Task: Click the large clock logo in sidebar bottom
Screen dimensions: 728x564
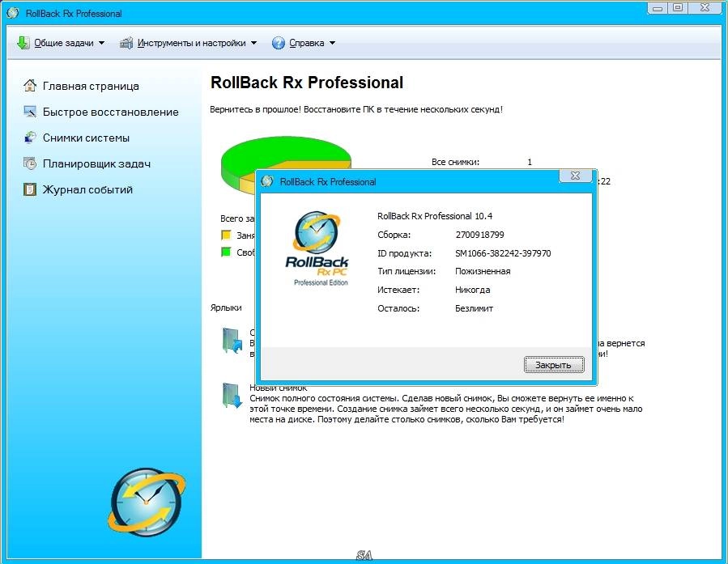Action: click(x=147, y=503)
